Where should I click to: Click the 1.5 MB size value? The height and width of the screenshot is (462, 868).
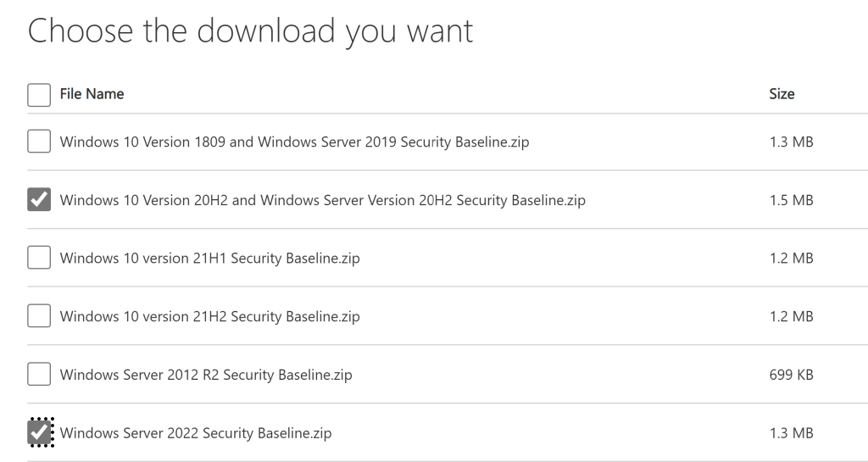coord(791,201)
